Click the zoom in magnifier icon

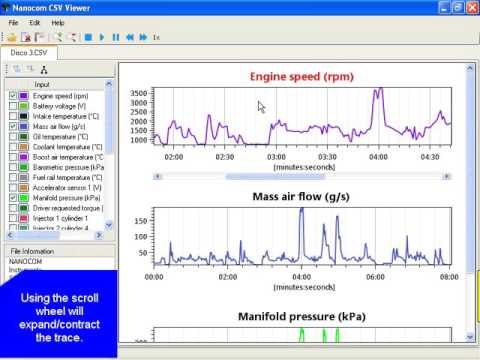[x=58, y=37]
